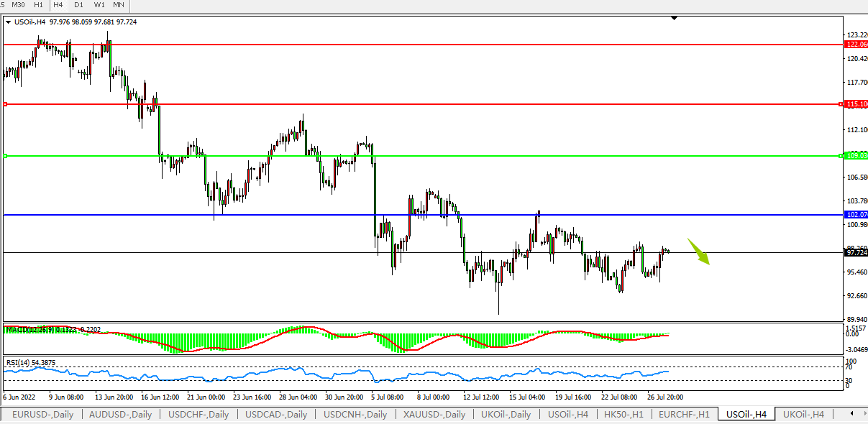This screenshot has height=424, width=868.
Task: Select the H1 timeframe button
Action: pos(38,4)
